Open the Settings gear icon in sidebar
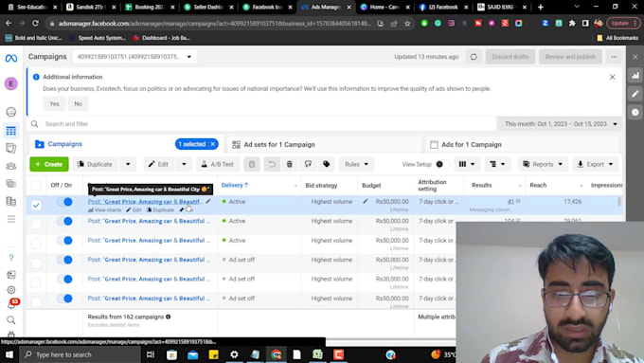This screenshot has height=363, width=644. (x=11, y=290)
